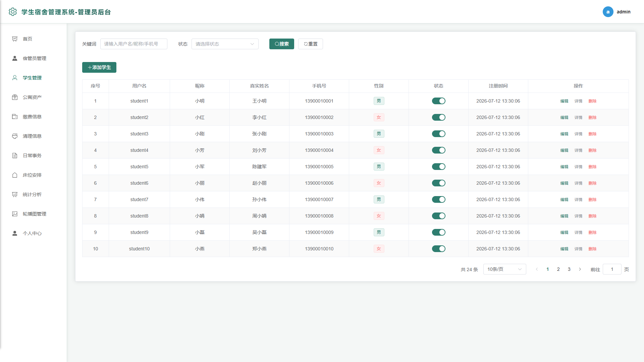Image resolution: width=644 pixels, height=362 pixels.
Task: Go to previous page with left arrow
Action: (x=537, y=269)
